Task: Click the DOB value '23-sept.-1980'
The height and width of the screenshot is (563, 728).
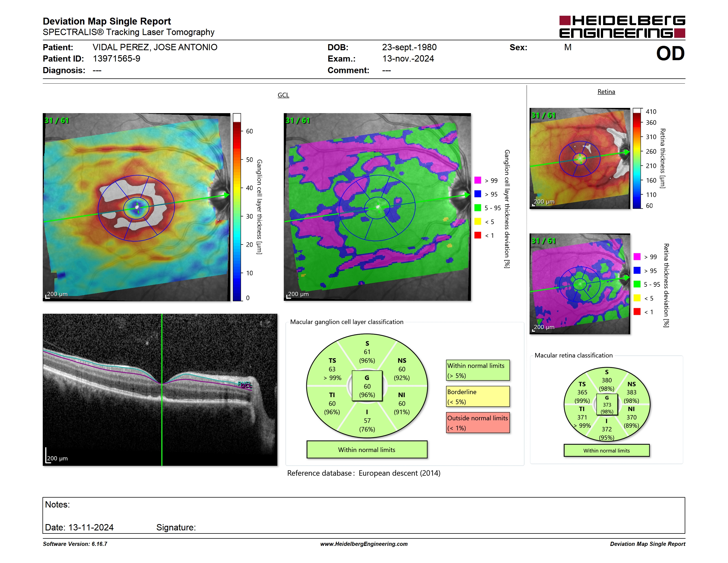Action: tap(409, 47)
